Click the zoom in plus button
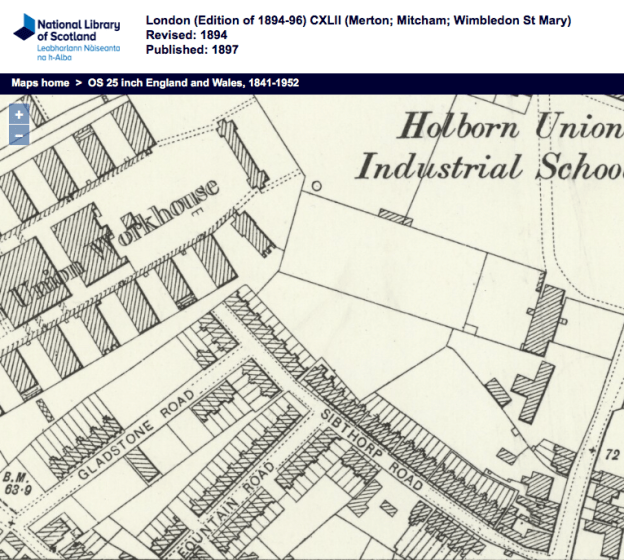624x560 pixels. tap(19, 114)
